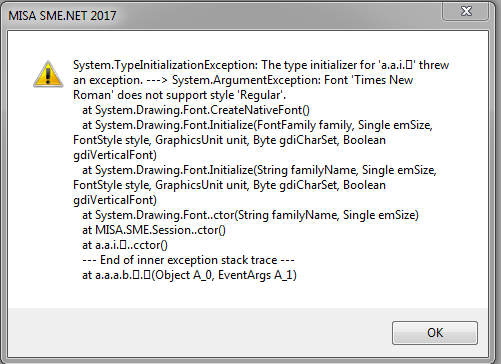
Task: Click the OK button
Action: (x=435, y=333)
